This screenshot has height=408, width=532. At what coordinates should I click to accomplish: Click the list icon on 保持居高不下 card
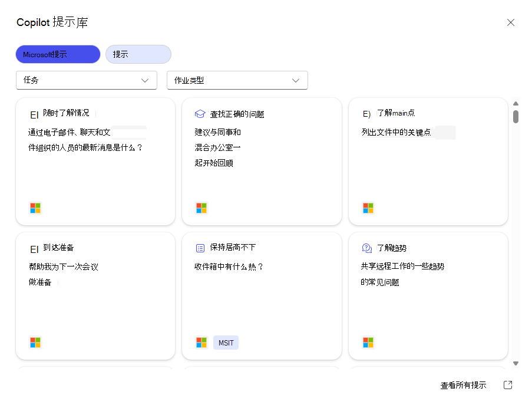200,248
